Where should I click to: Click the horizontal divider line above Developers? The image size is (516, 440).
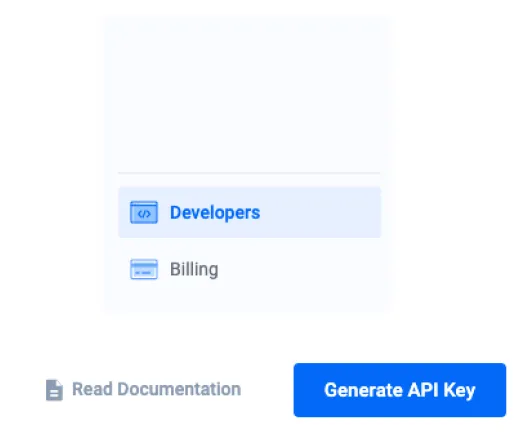(x=249, y=173)
